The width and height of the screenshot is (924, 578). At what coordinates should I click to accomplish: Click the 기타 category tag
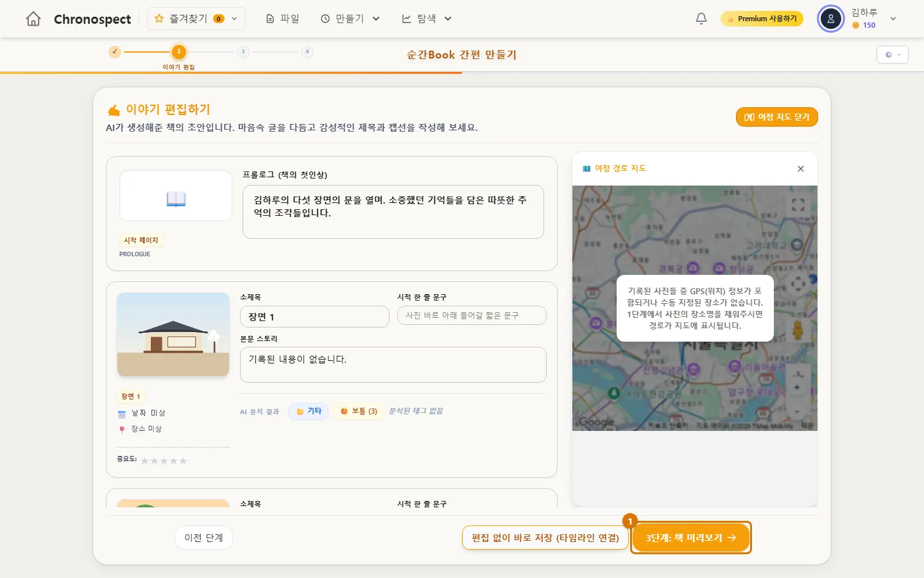(309, 411)
